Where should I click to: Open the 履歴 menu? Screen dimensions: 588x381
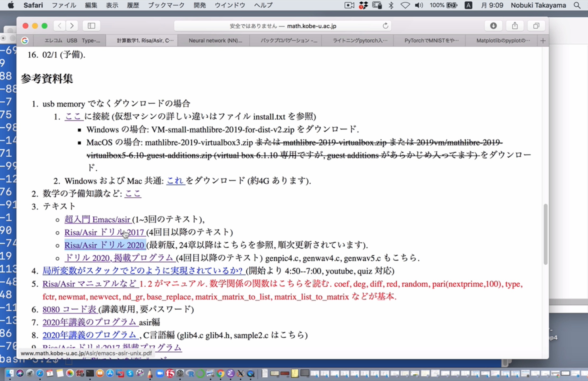tap(133, 5)
